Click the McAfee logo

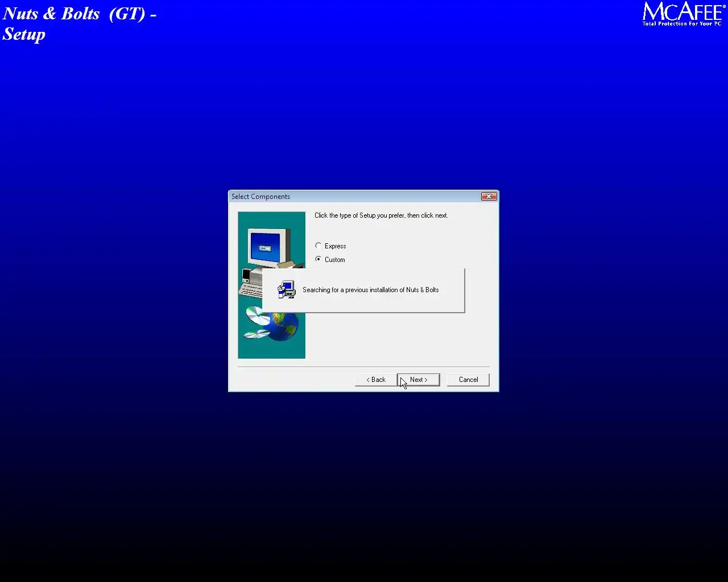[684, 14]
